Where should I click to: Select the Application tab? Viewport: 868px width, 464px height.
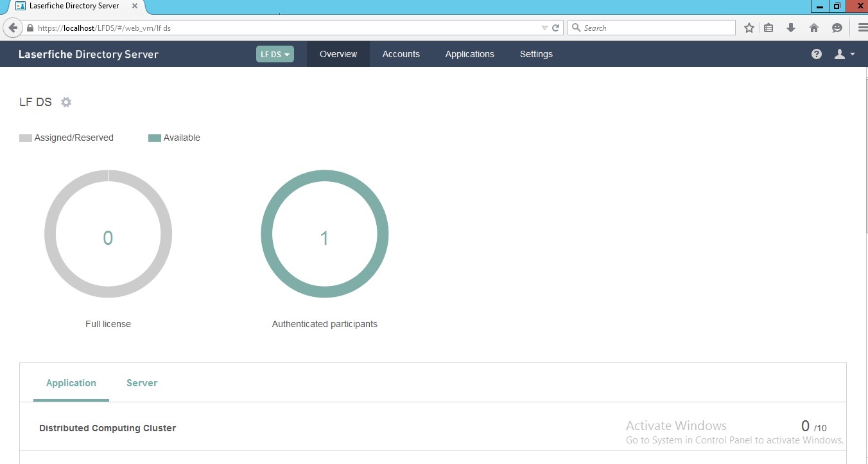(x=71, y=383)
